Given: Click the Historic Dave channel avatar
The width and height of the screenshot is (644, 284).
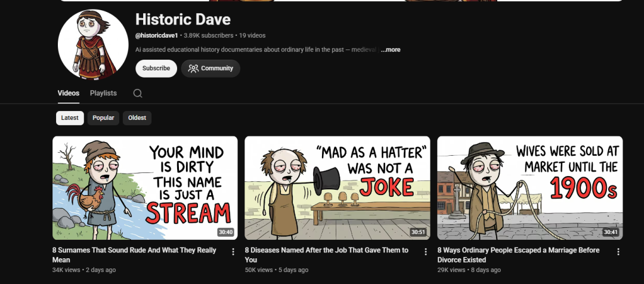Looking at the screenshot, I should 93,45.
